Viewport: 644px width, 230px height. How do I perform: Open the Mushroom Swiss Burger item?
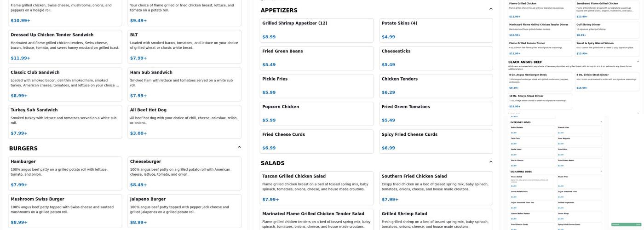pyautogui.click(x=65, y=211)
